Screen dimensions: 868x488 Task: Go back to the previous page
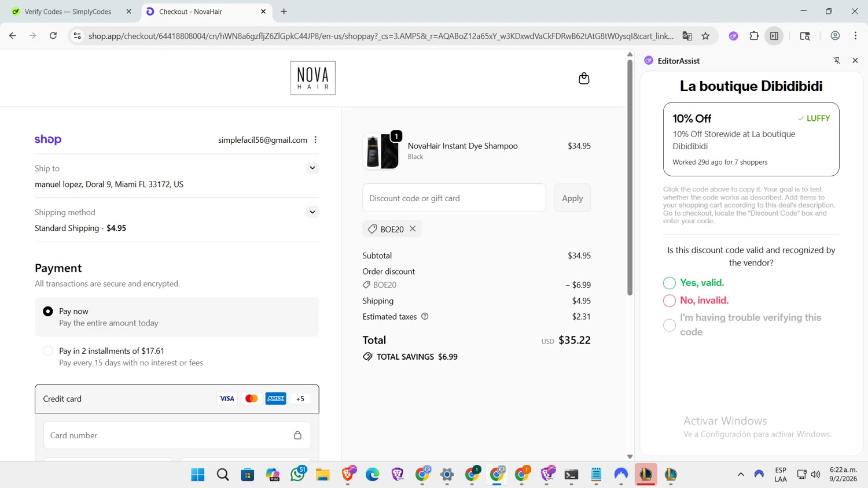pos(13,36)
